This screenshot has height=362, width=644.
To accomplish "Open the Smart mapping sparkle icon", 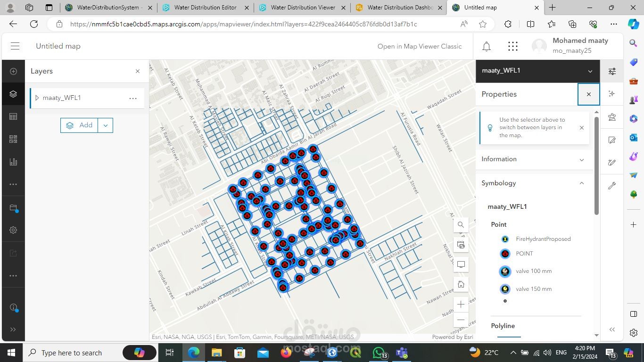I will pos(612,94).
